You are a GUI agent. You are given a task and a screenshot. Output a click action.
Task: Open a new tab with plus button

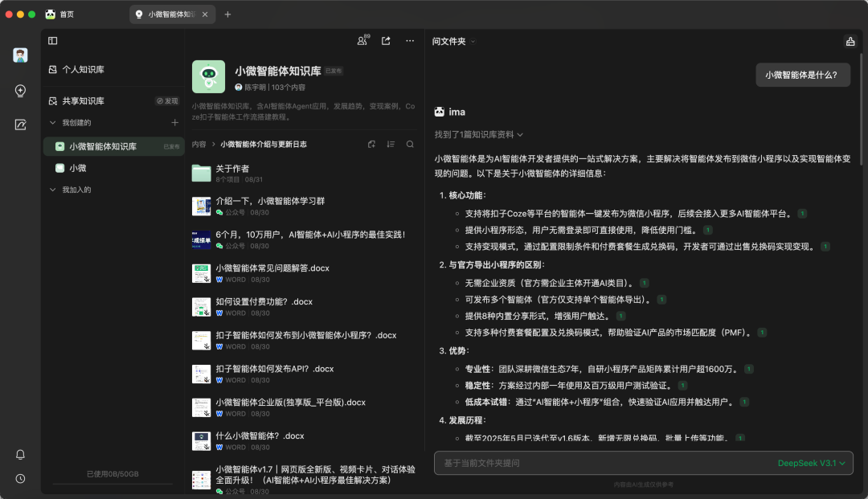tap(227, 14)
